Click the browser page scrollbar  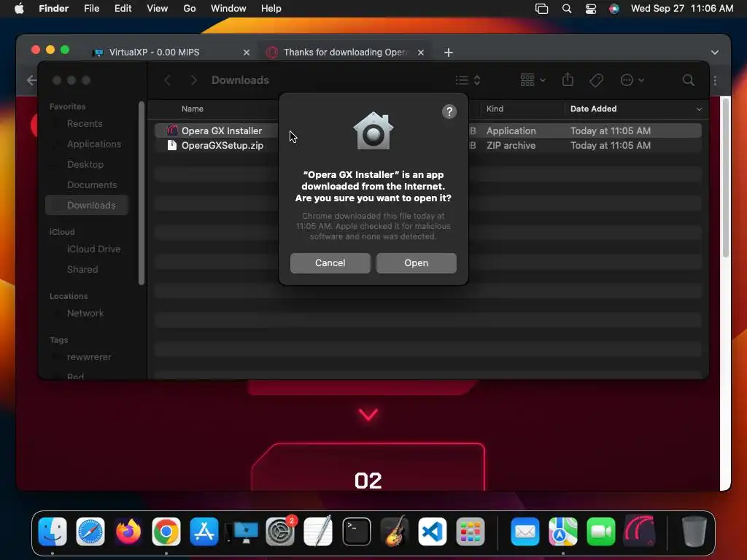tap(725, 177)
